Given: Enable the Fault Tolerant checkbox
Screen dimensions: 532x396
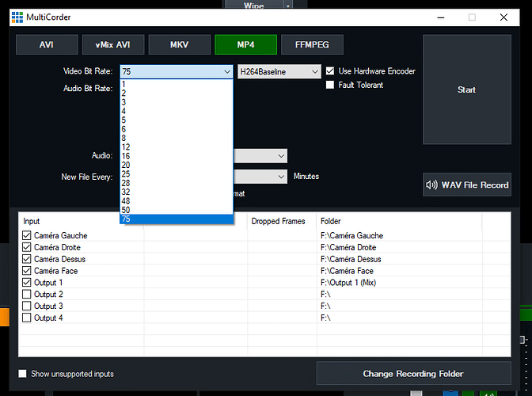Looking at the screenshot, I should (330, 85).
